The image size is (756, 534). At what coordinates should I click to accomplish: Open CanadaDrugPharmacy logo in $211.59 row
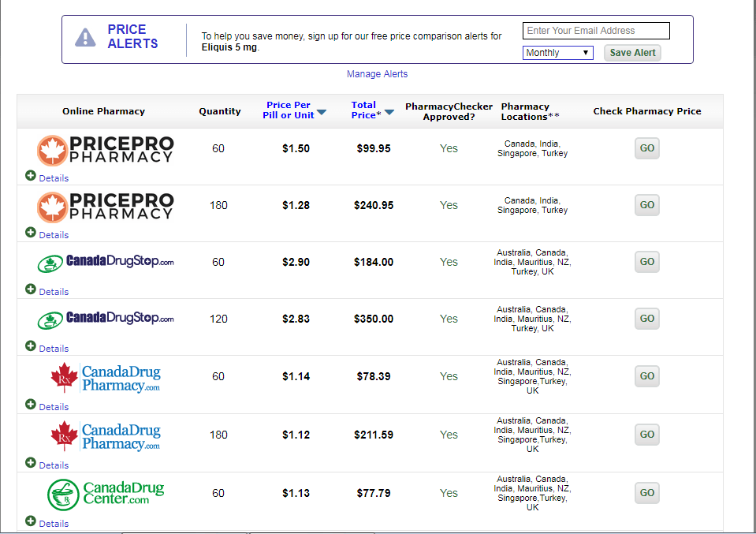[106, 436]
